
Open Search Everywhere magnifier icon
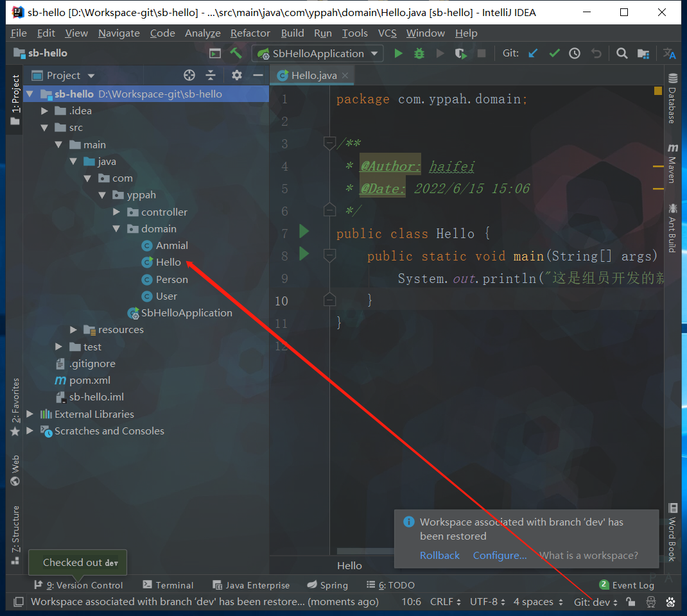(622, 53)
